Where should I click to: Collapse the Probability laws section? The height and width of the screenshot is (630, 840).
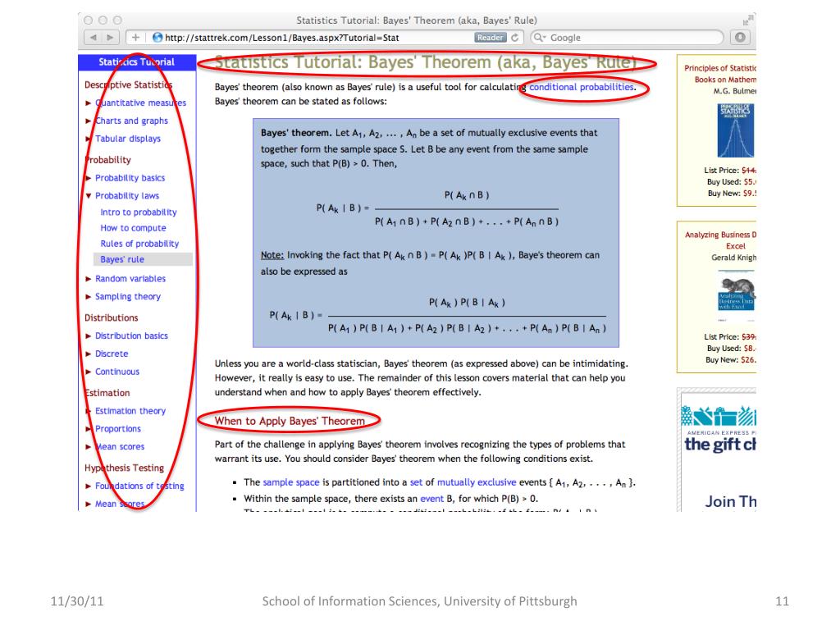point(89,196)
